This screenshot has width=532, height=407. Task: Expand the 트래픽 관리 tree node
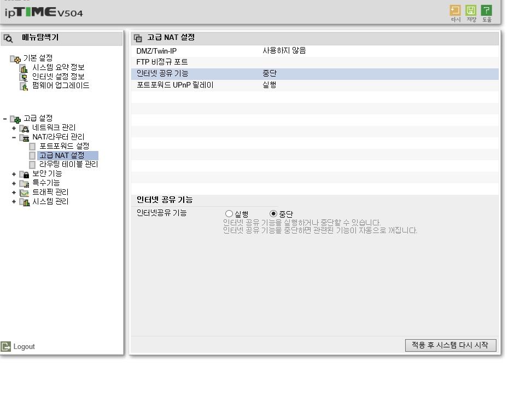coord(14,193)
